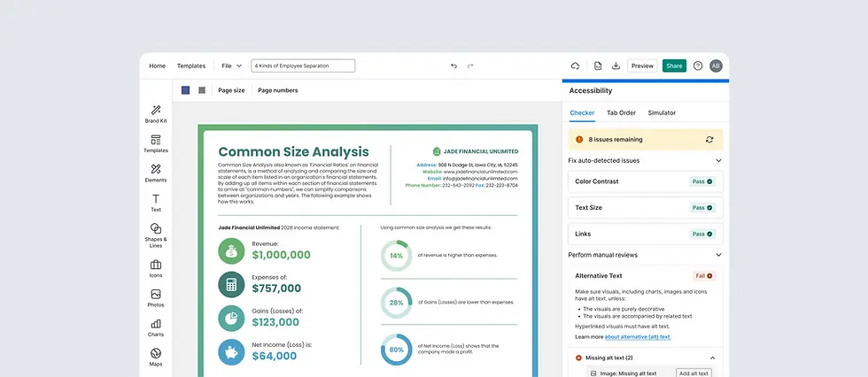Expand the Color Contrast check row
The height and width of the screenshot is (377, 868).
(x=646, y=181)
